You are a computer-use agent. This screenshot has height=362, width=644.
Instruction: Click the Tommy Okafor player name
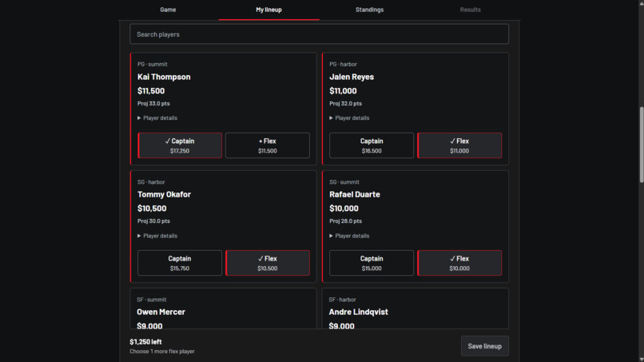[x=165, y=194]
